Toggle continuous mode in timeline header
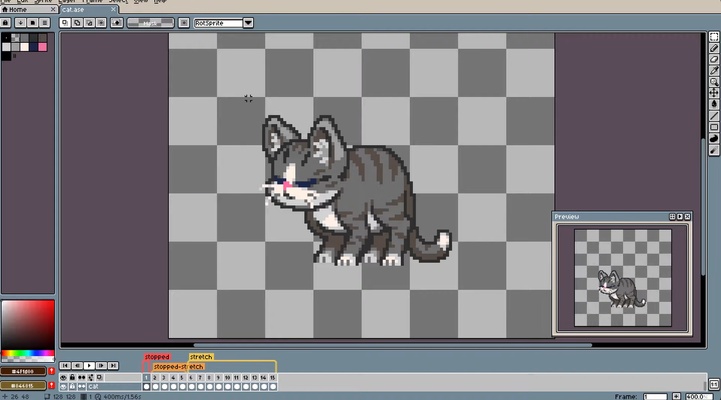This screenshot has height=400, width=721. (x=81, y=377)
